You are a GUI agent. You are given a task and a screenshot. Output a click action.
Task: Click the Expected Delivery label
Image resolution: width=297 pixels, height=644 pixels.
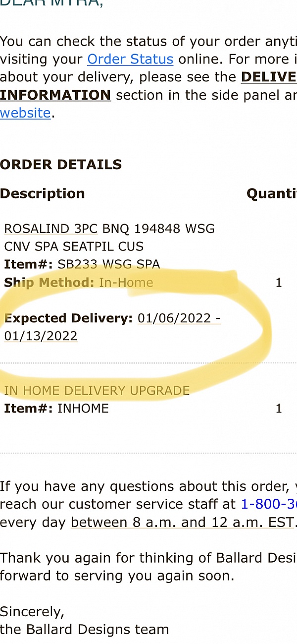point(68,318)
